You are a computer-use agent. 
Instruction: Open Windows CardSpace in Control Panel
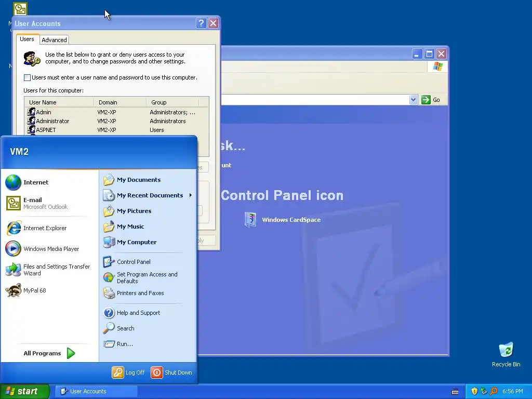point(282,220)
